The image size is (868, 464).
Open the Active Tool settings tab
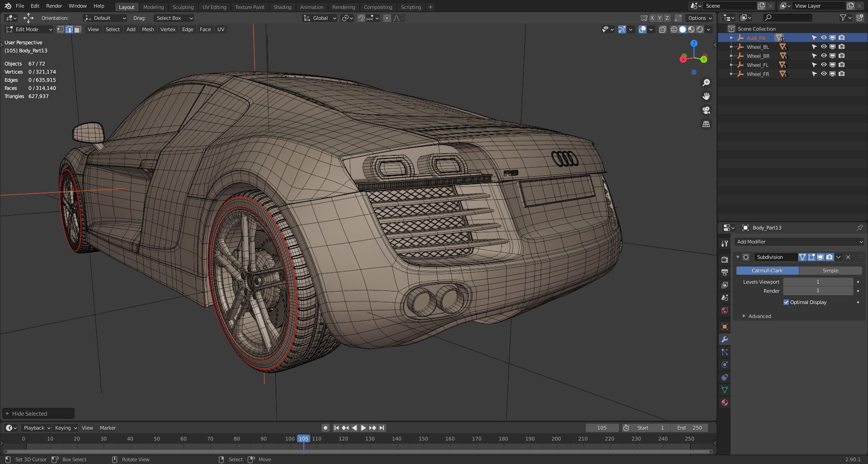[725, 243]
